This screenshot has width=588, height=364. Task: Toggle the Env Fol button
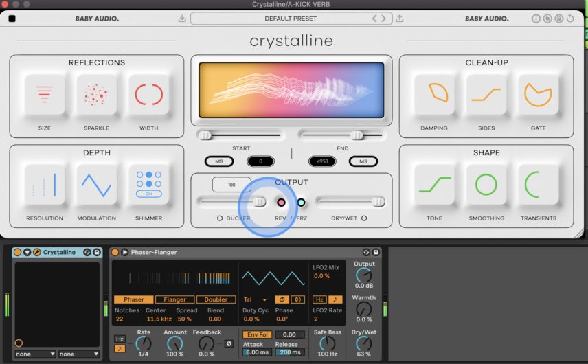(x=258, y=334)
